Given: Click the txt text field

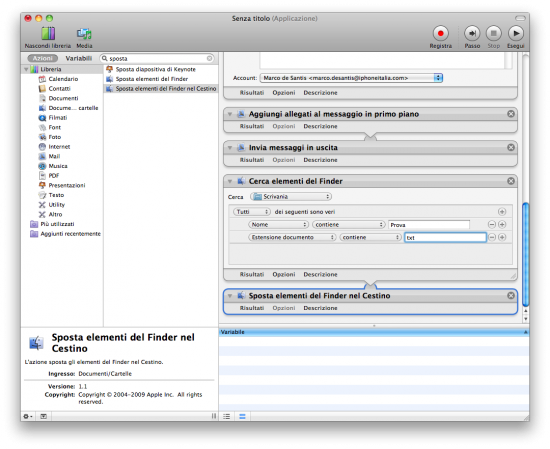Looking at the screenshot, I should tap(445, 238).
